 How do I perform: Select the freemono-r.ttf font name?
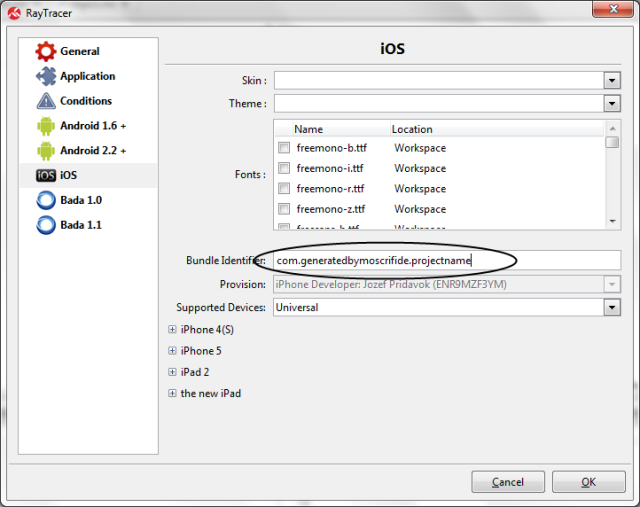click(x=330, y=189)
